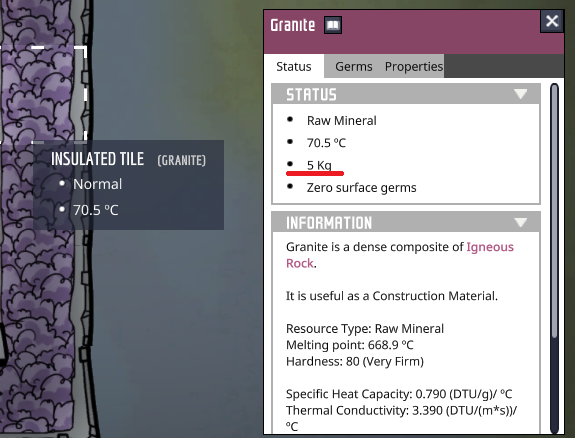This screenshot has height=438, width=575.
Task: Click the STATUS section header bar
Action: click(406, 94)
